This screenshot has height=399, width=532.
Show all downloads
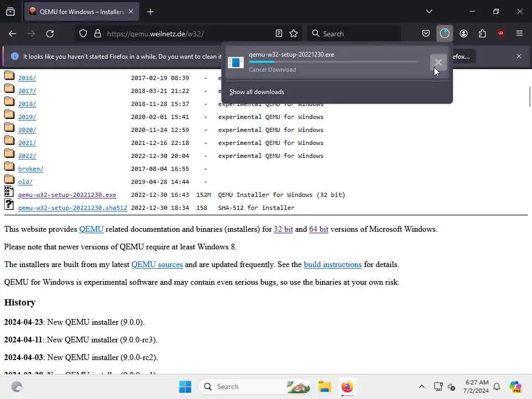click(257, 92)
